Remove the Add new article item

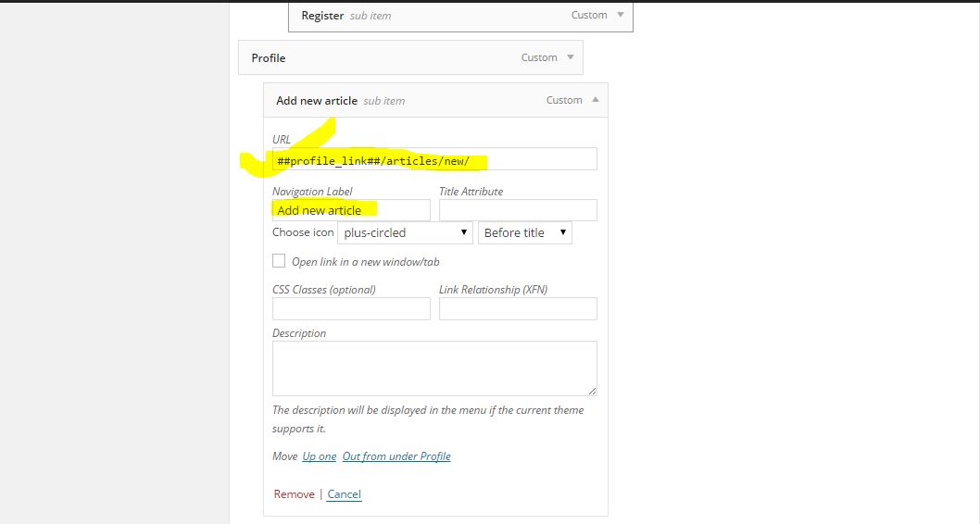pyautogui.click(x=294, y=494)
